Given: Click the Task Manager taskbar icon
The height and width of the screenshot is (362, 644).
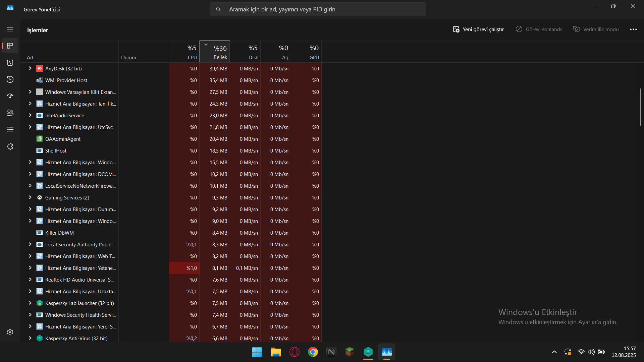Looking at the screenshot, I should click(x=386, y=352).
